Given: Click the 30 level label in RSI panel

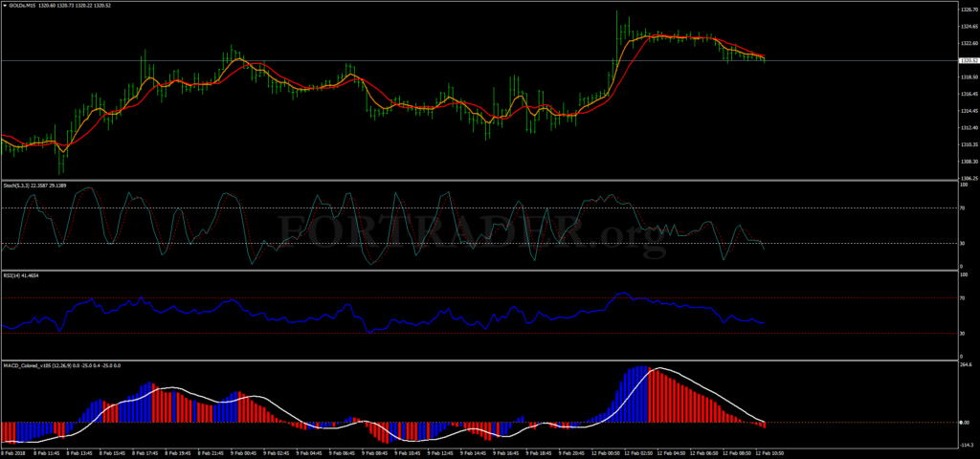Looking at the screenshot, I should point(963,334).
